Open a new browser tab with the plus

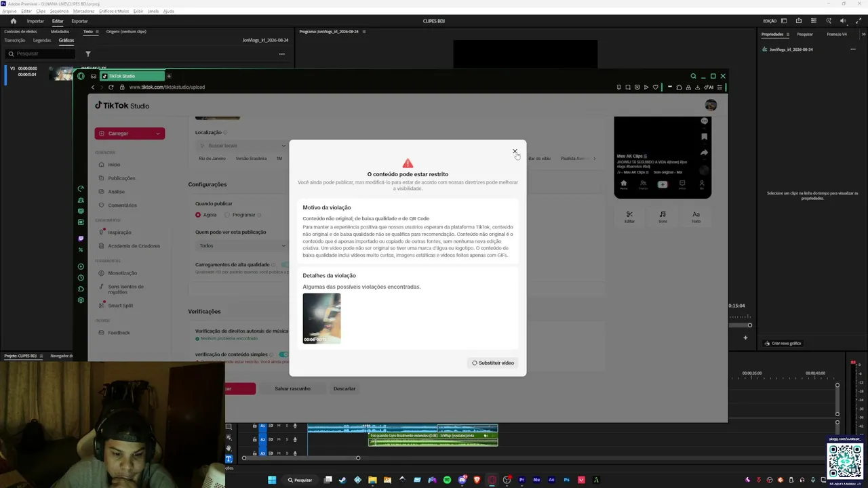169,76
